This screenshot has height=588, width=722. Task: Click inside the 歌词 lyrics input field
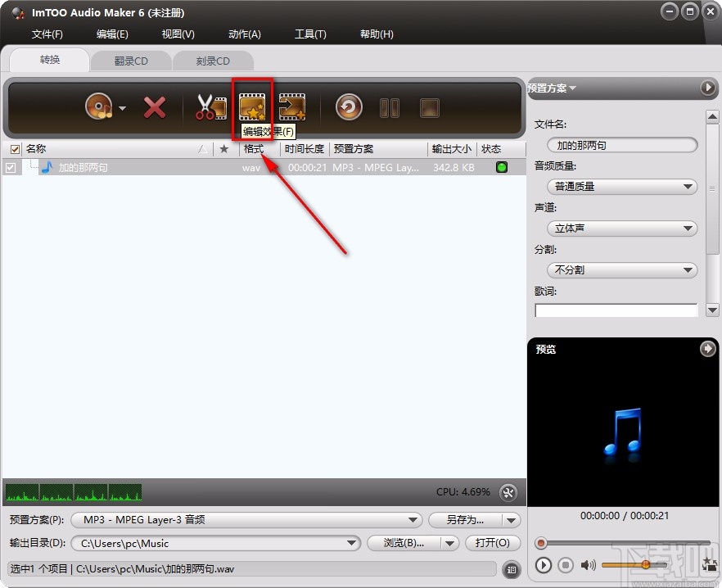pos(616,310)
